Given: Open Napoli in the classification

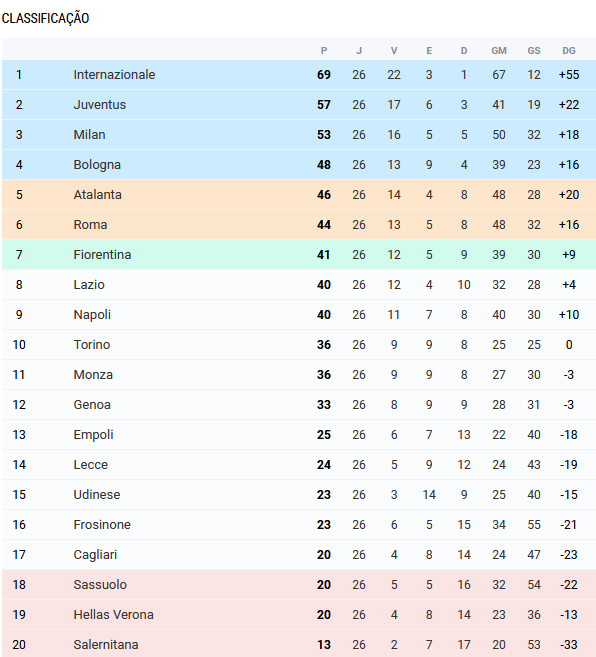Looking at the screenshot, I should [x=92, y=315].
